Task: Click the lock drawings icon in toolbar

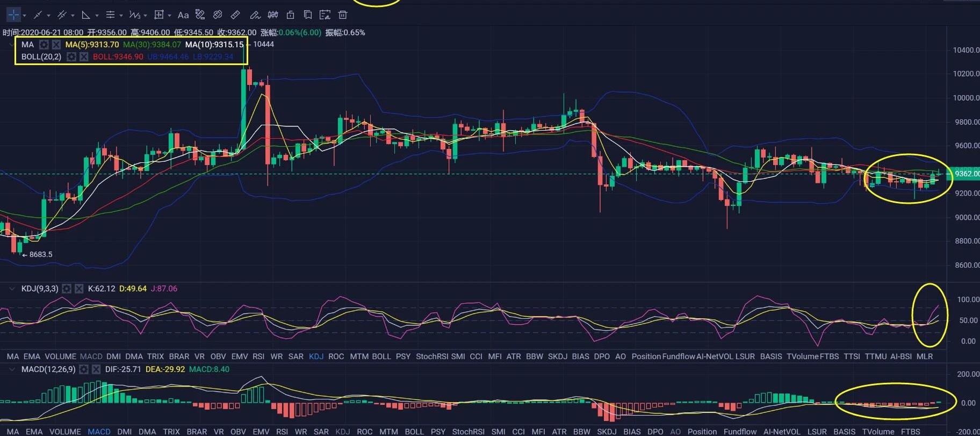Action: click(x=291, y=15)
